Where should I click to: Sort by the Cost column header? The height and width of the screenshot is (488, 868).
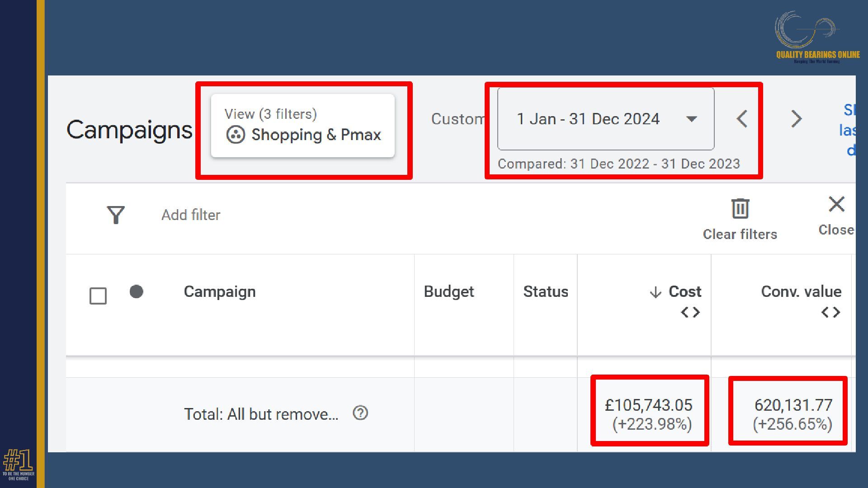point(684,292)
